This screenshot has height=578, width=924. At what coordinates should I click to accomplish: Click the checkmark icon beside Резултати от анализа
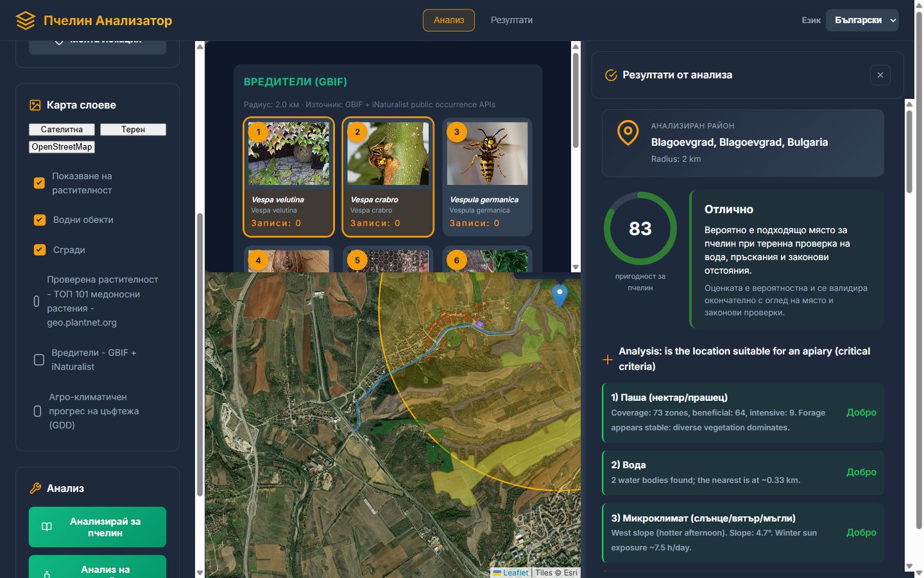(x=611, y=75)
